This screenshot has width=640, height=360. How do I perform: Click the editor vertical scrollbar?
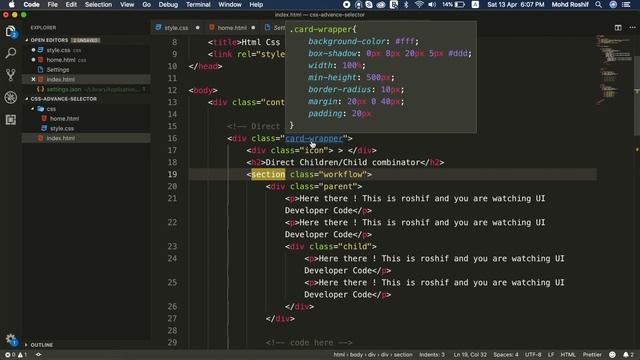click(x=637, y=95)
